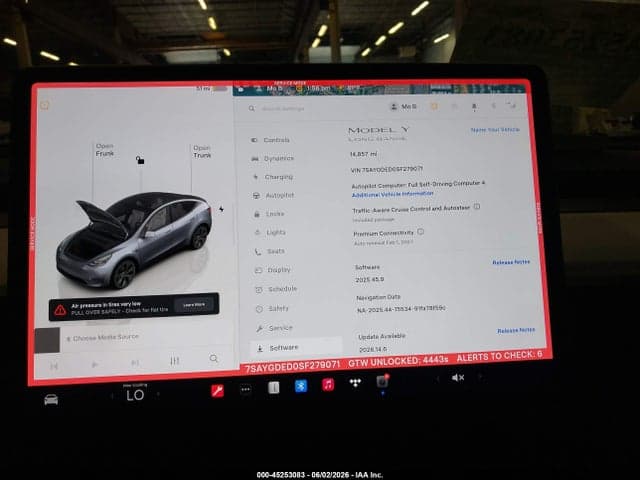Screen dimensions: 640x480
Task: Select the 14,857 mi odometer reading
Action: pyautogui.click(x=363, y=154)
